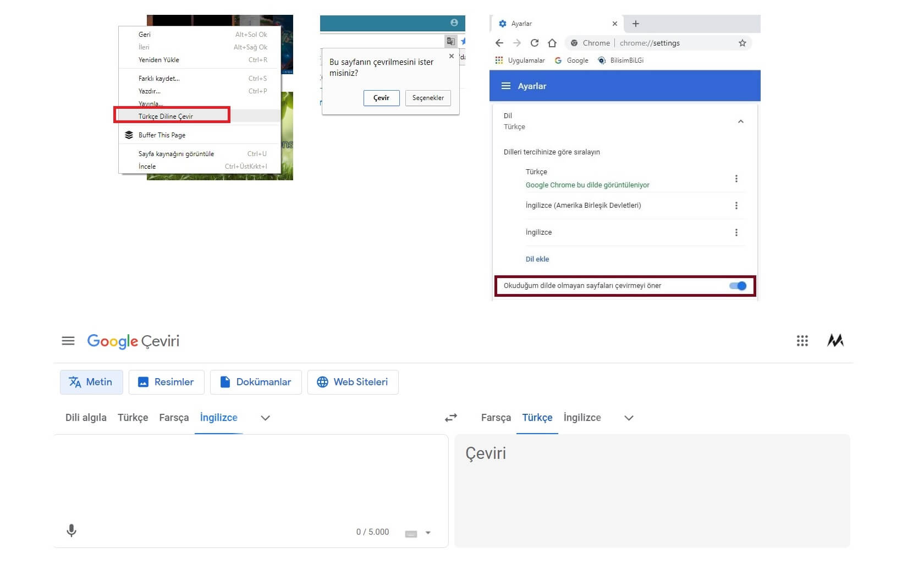Click the Google Çeviri logo
The height and width of the screenshot is (571, 924).
click(133, 341)
